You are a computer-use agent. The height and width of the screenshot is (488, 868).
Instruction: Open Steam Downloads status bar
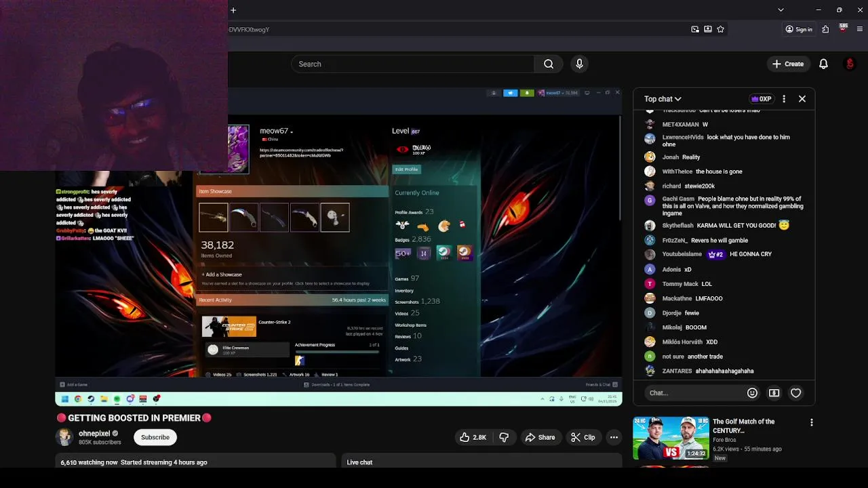tap(336, 384)
